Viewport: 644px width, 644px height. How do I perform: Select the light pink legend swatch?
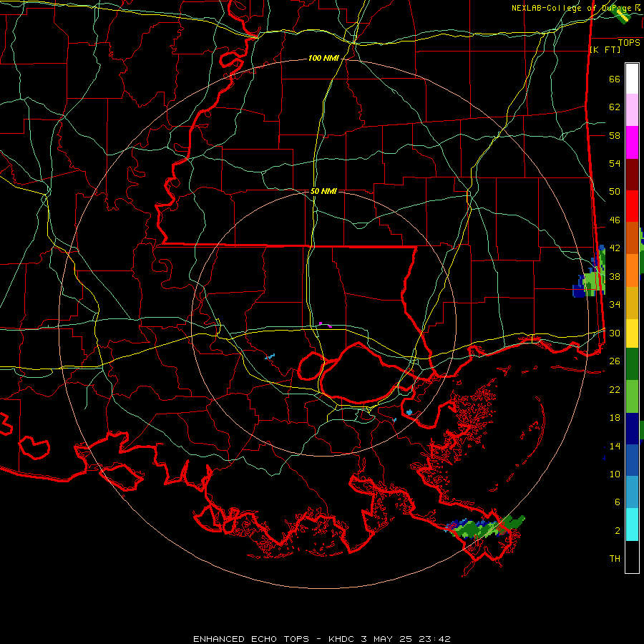632,110
